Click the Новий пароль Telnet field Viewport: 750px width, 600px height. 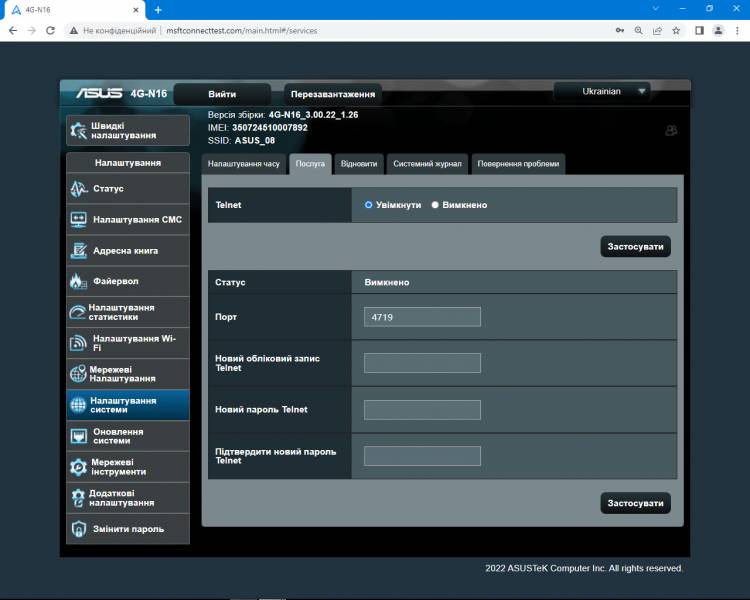(422, 410)
